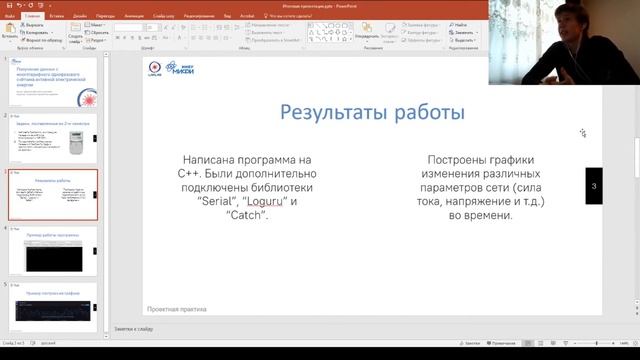Select slide 3 thumbnail 'Результаты работы'
640x360 pixels.
(x=53, y=195)
